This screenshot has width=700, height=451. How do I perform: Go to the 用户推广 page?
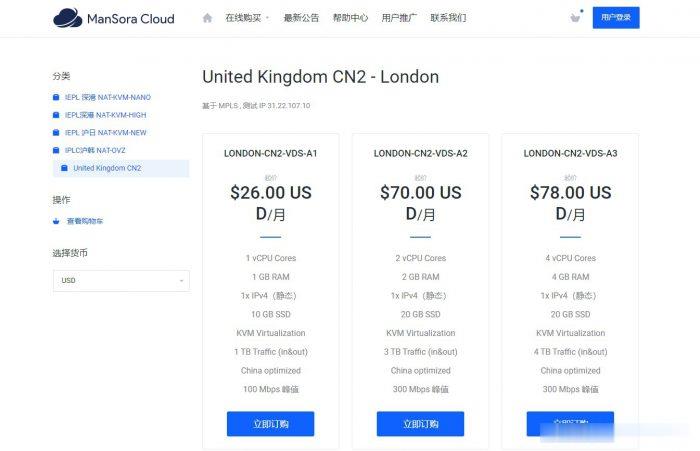tap(398, 18)
